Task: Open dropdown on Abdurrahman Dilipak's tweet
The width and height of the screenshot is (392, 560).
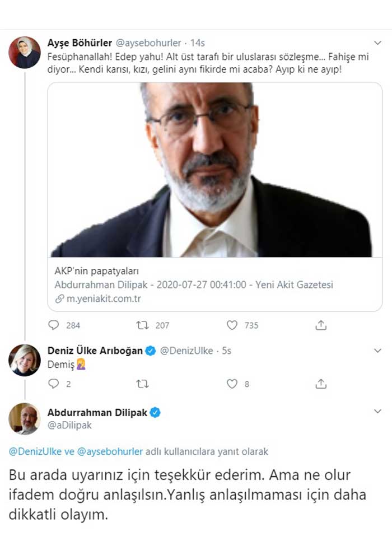Action: [378, 412]
